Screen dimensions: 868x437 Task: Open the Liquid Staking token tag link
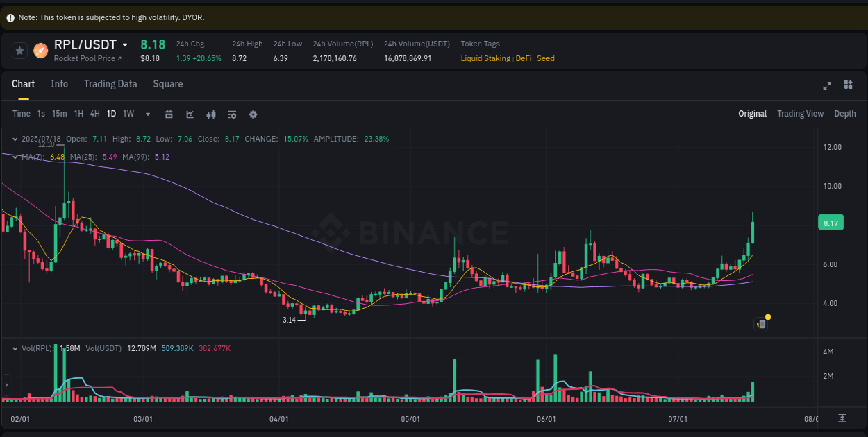point(485,58)
